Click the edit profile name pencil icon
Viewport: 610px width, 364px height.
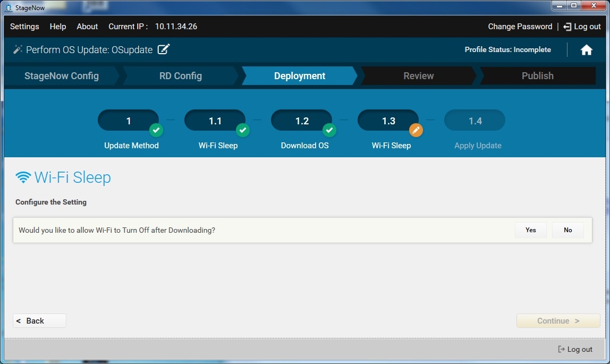coord(164,49)
